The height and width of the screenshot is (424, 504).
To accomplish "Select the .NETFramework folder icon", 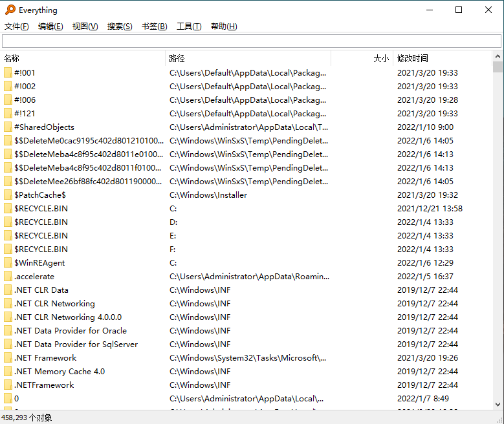I will pos(8,385).
